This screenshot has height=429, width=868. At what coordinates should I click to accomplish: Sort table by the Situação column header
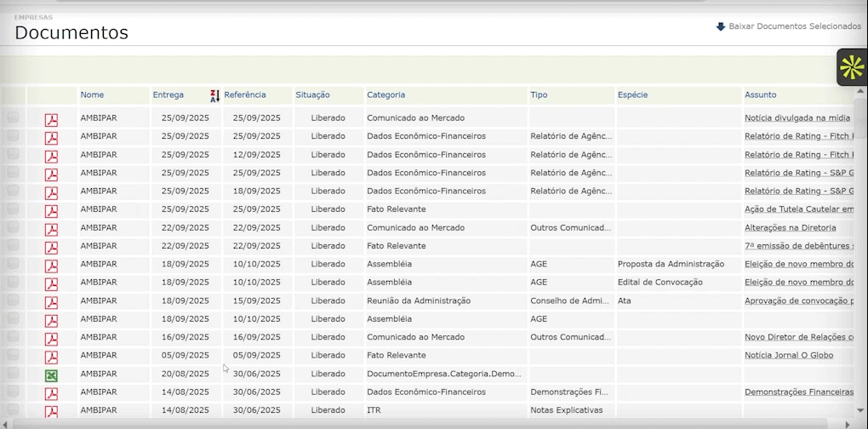point(312,94)
